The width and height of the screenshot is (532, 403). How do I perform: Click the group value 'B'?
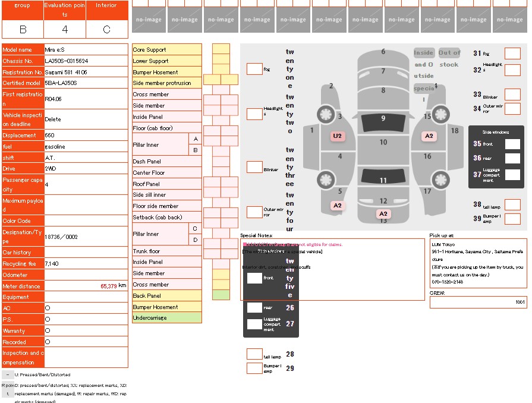point(23,30)
